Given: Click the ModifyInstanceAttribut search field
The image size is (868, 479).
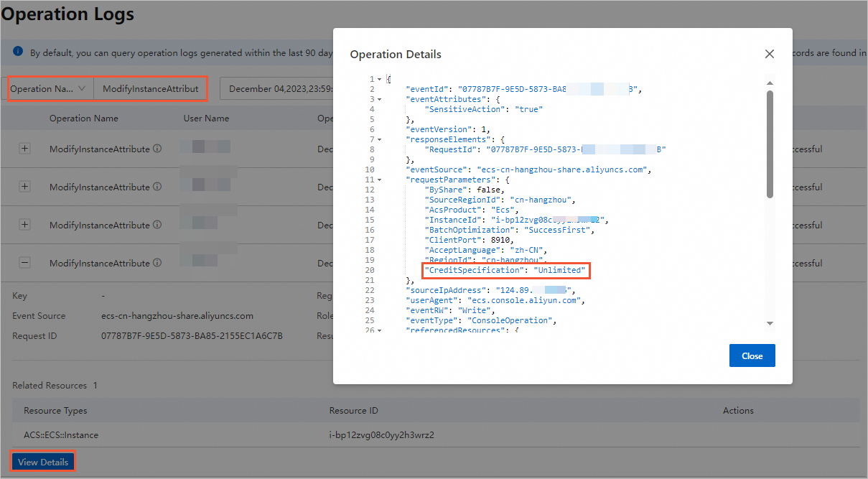Looking at the screenshot, I should (x=150, y=89).
